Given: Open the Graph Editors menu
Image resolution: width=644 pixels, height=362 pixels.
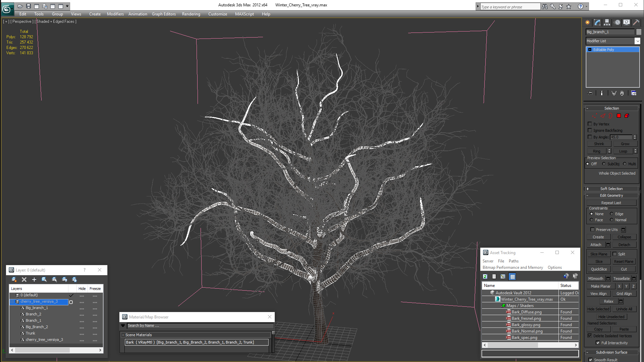Looking at the screenshot, I should (164, 14).
